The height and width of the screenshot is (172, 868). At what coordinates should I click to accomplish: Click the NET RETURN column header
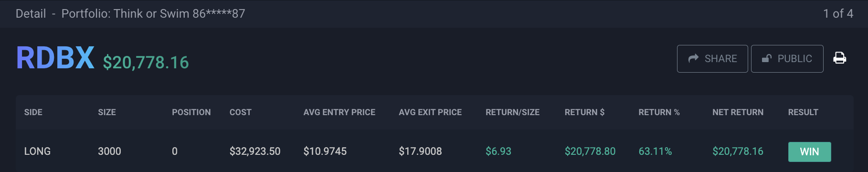coord(738,112)
